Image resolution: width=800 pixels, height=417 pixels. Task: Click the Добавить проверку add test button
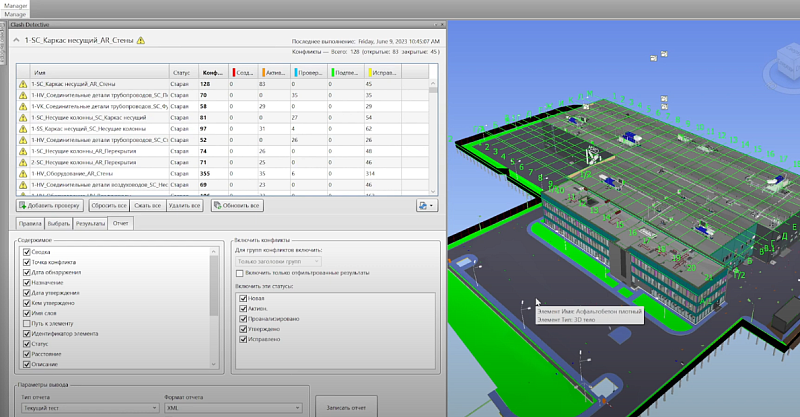(50, 205)
